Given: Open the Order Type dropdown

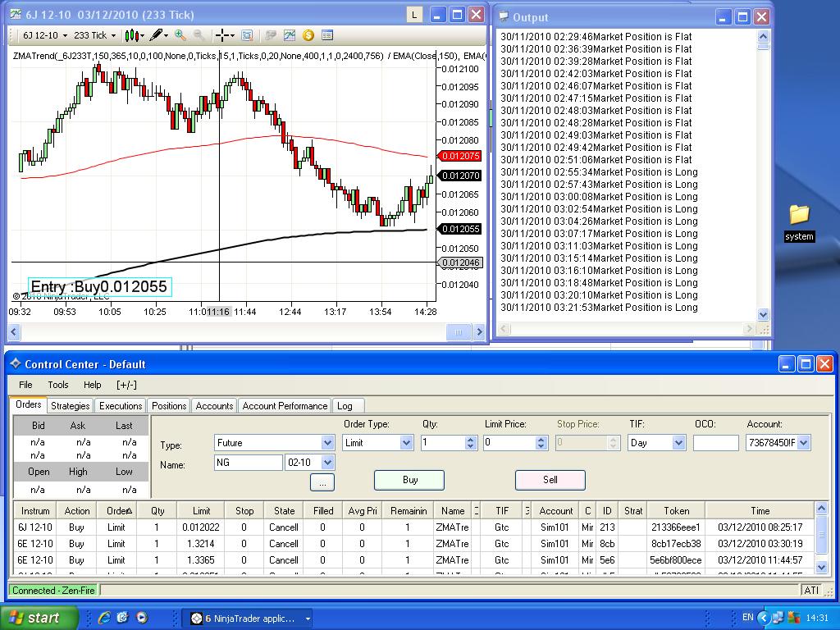Looking at the screenshot, I should point(406,443).
